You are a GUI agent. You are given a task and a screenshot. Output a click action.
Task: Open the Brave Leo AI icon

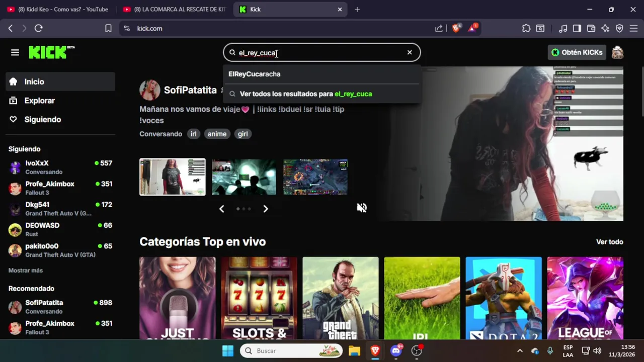tap(605, 29)
